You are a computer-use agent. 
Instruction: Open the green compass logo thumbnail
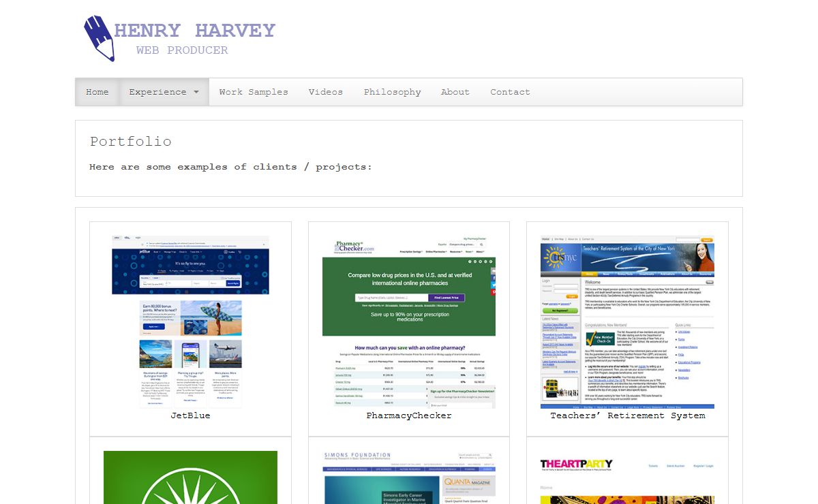(190, 477)
